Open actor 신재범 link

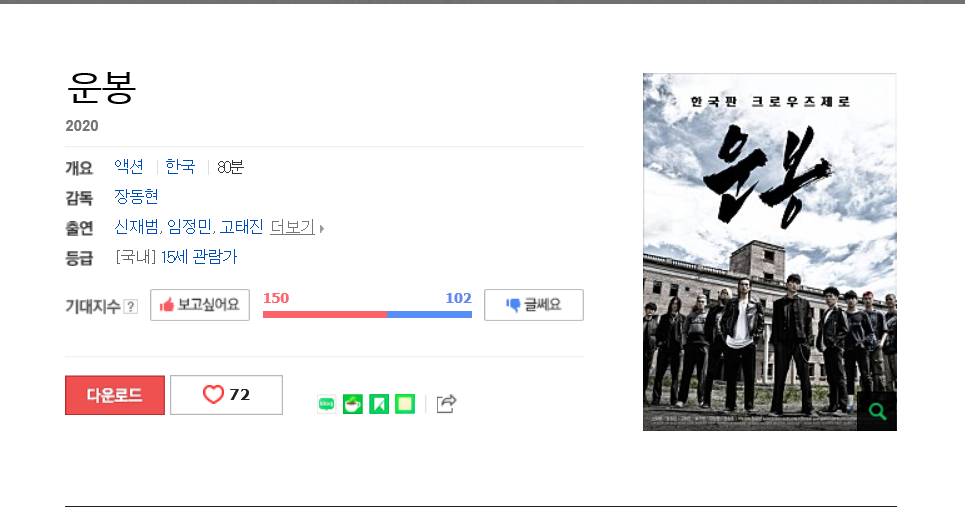click(136, 227)
